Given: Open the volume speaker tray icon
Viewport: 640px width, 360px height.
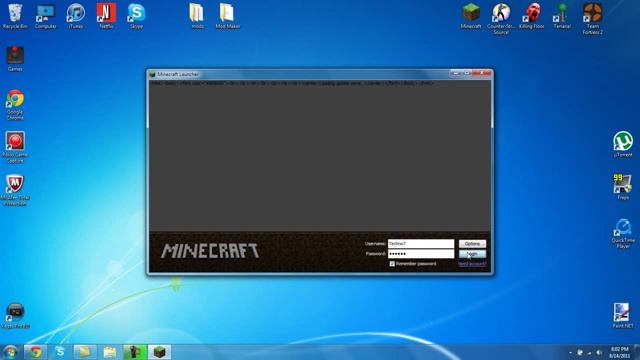Looking at the screenshot, I should point(599,352).
